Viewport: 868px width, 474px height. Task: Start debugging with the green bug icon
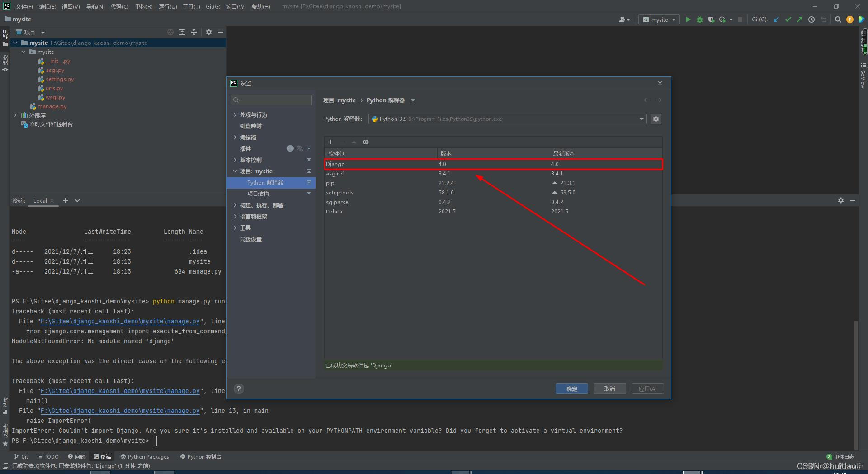(700, 19)
